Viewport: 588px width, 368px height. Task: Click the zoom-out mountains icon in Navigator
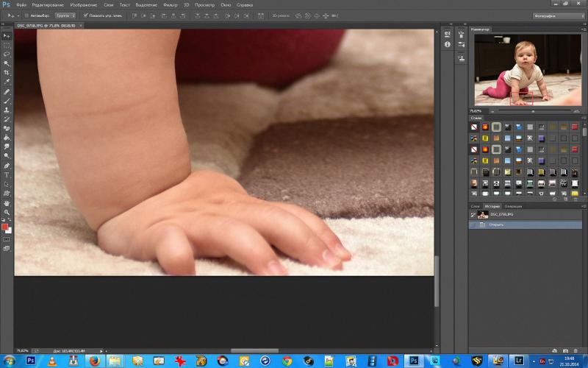click(x=492, y=111)
